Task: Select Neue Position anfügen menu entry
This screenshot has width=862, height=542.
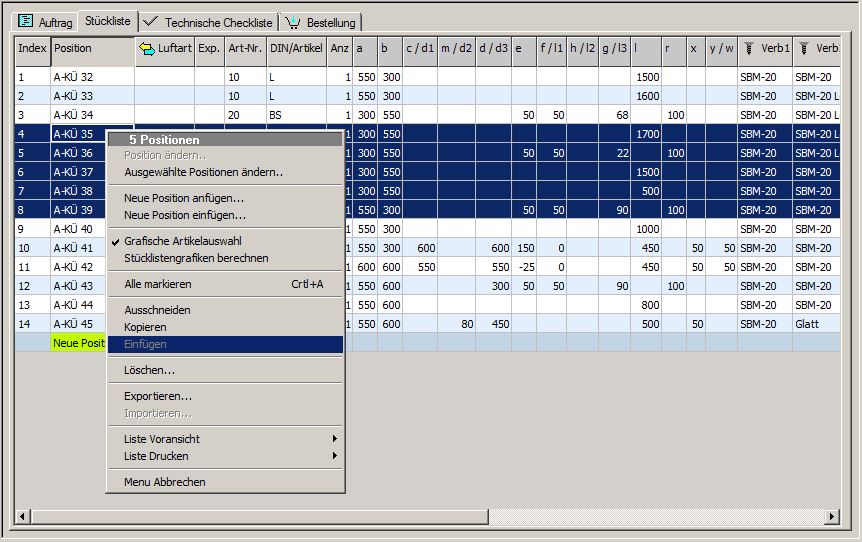Action: [x=184, y=198]
